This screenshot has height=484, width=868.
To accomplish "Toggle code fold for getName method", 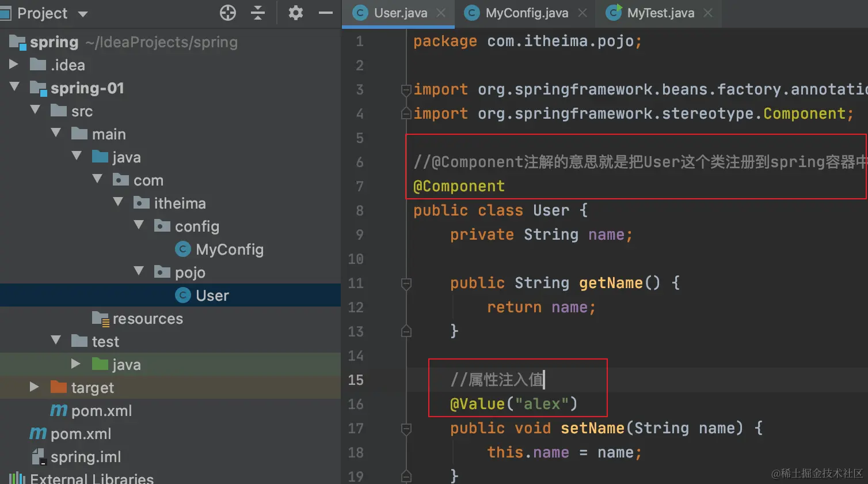I will 406,283.
